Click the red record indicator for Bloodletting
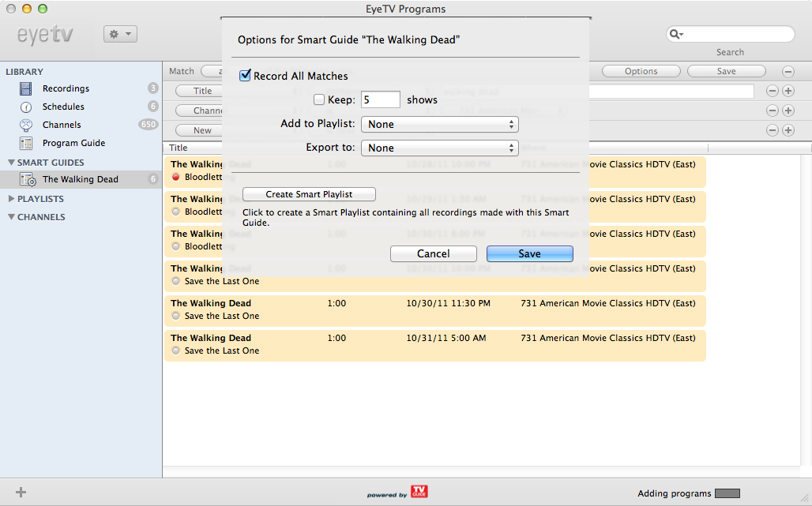 [x=176, y=177]
